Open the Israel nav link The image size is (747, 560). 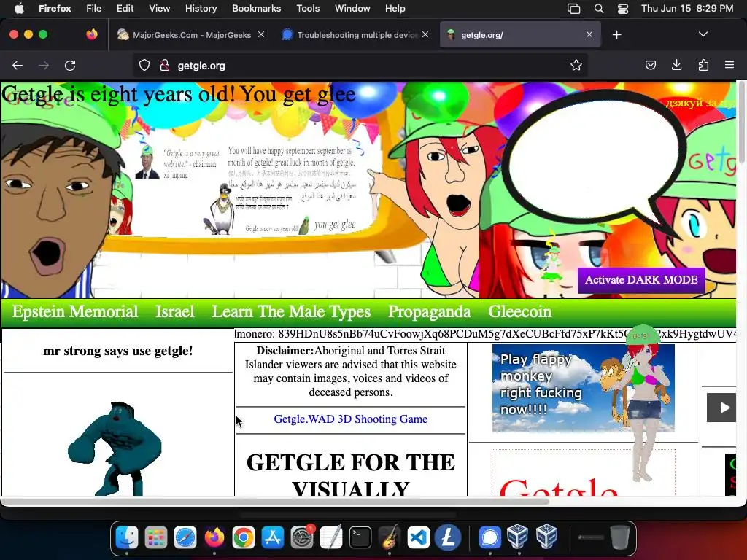[175, 311]
